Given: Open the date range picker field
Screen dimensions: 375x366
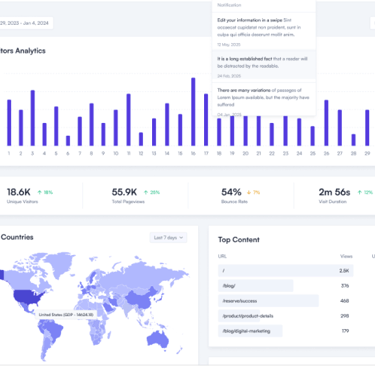Looking at the screenshot, I should (x=26, y=23).
